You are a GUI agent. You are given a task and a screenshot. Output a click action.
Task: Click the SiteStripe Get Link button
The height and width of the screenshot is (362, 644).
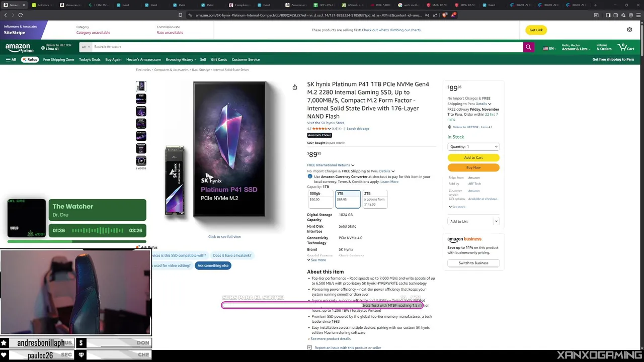[536, 30]
